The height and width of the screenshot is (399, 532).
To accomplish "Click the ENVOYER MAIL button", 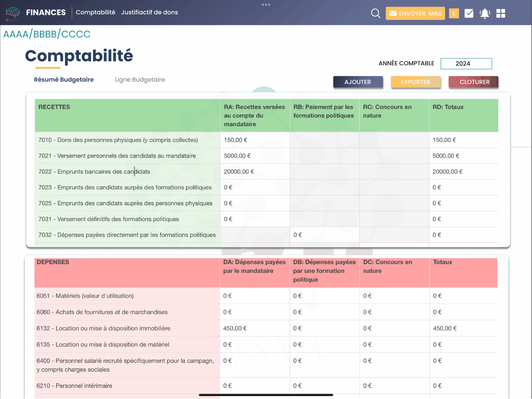I will [x=415, y=13].
